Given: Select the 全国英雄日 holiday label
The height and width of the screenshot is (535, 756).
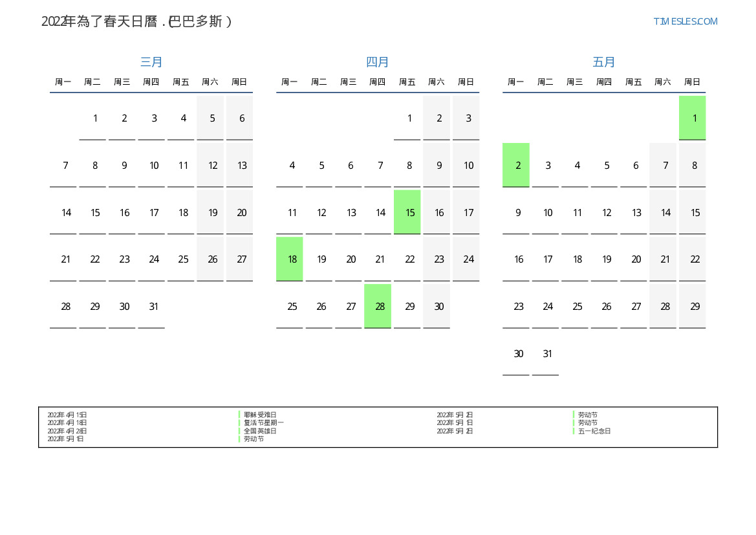Looking at the screenshot, I should coord(260,431).
